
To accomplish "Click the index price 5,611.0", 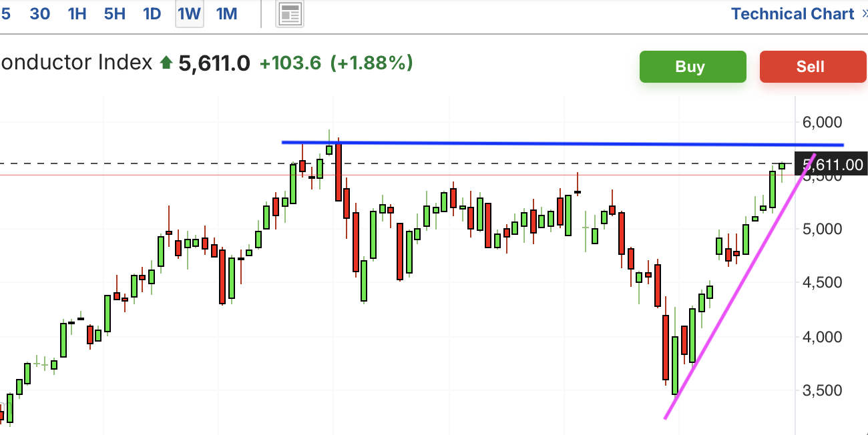I will tap(214, 63).
